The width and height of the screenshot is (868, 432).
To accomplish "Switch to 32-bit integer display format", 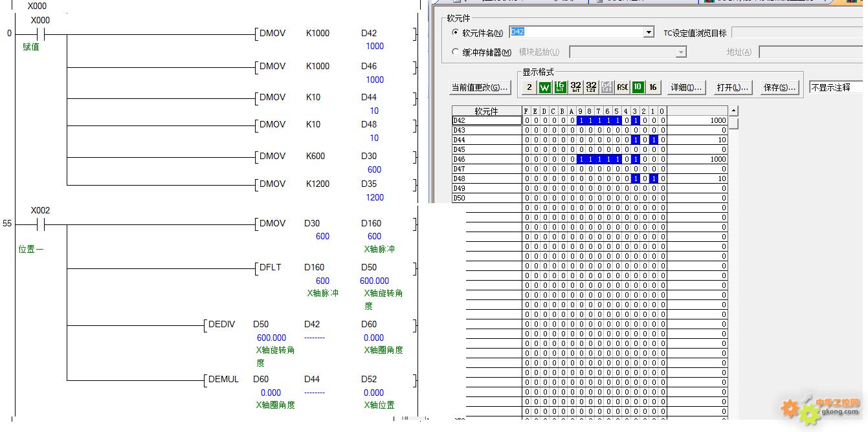I will pos(575,87).
